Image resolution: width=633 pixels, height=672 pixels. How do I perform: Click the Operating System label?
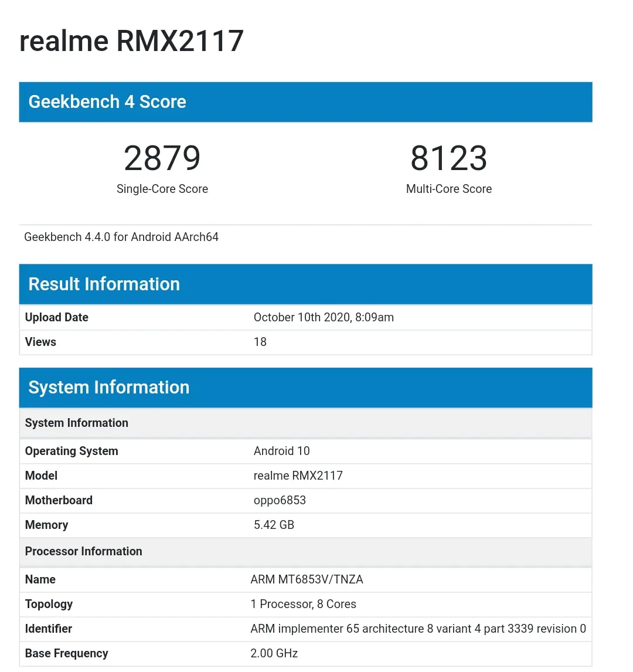pos(72,452)
